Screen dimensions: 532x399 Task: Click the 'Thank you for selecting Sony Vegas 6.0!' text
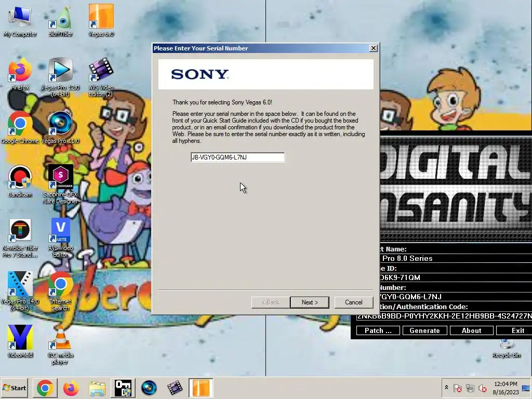click(222, 102)
